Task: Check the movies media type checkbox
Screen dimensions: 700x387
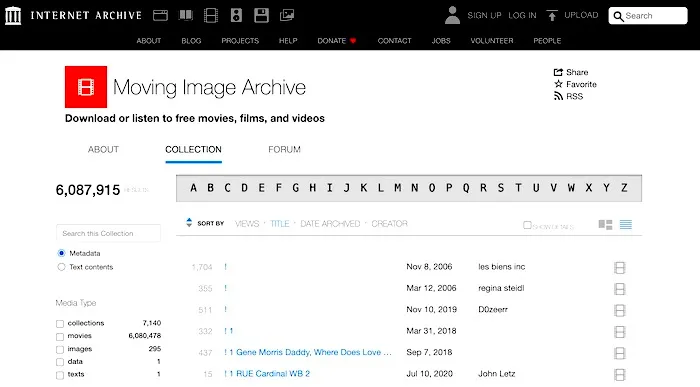Action: pyautogui.click(x=60, y=336)
